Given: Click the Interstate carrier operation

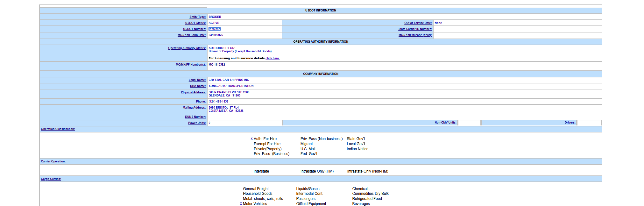Looking at the screenshot, I should (261, 171).
